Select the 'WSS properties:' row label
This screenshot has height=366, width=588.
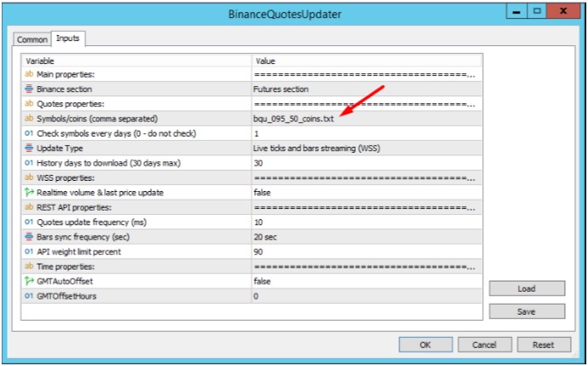(x=66, y=177)
